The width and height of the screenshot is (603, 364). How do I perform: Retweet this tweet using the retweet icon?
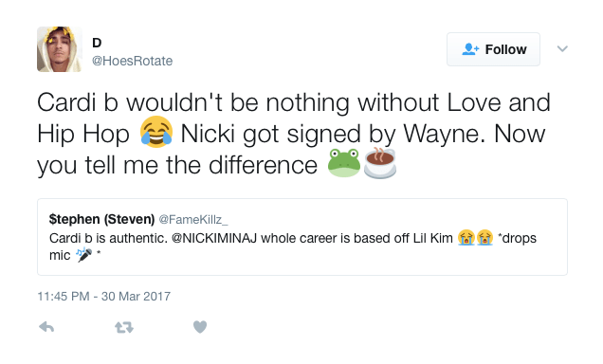click(x=124, y=327)
